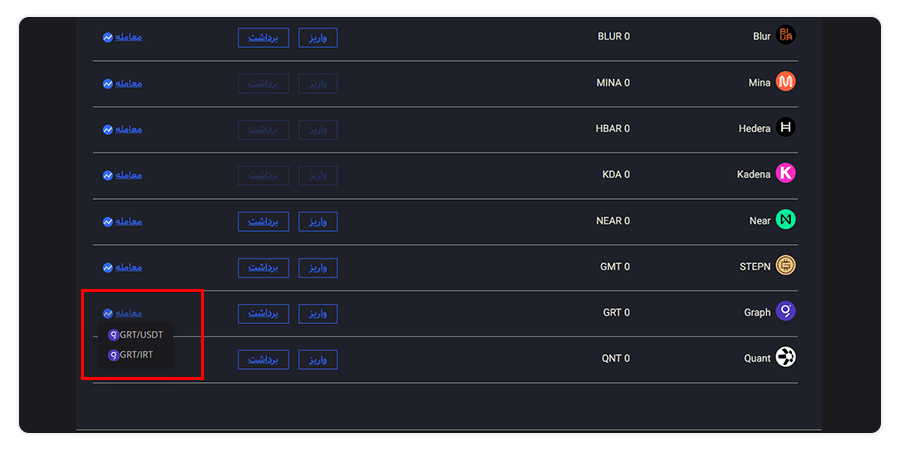
Task: Open the معامله dropdown in the Graph row
Action: click(122, 313)
